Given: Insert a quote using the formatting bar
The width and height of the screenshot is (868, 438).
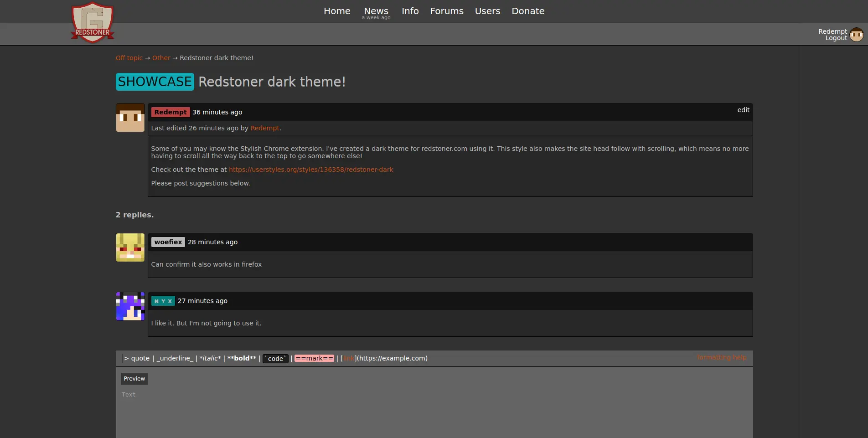Looking at the screenshot, I should point(137,358).
